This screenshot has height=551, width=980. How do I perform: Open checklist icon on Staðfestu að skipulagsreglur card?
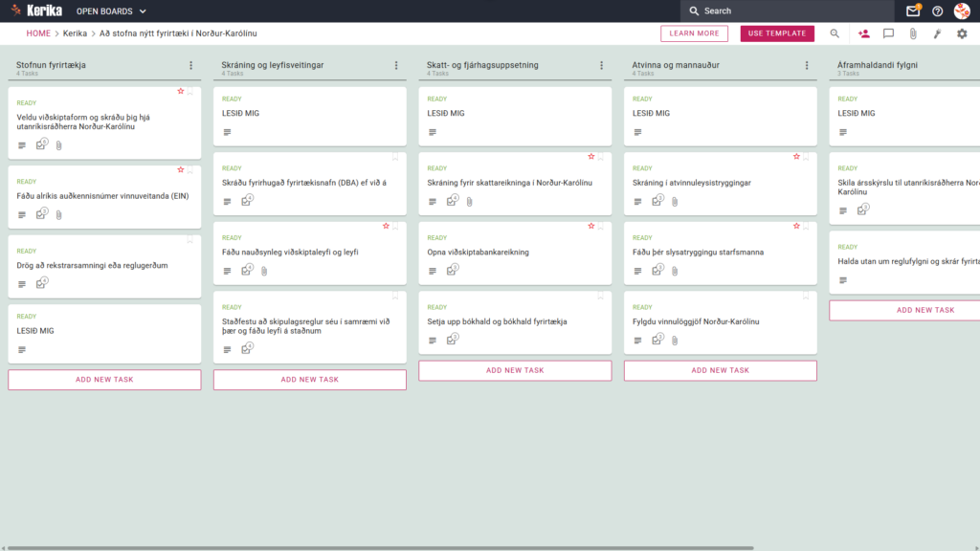(x=247, y=348)
